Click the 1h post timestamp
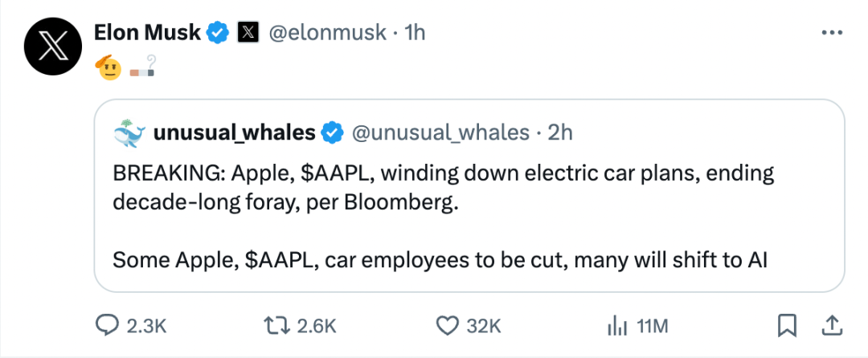The image size is (868, 358). click(x=414, y=33)
